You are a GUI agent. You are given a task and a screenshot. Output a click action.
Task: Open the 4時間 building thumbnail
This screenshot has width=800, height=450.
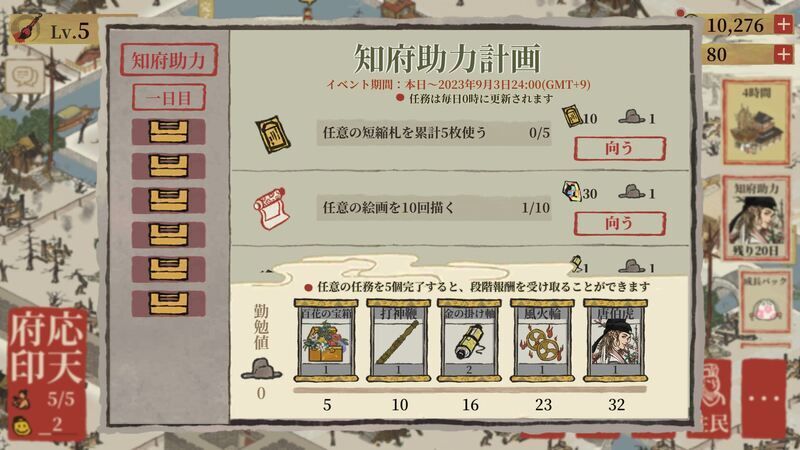pyautogui.click(x=756, y=122)
